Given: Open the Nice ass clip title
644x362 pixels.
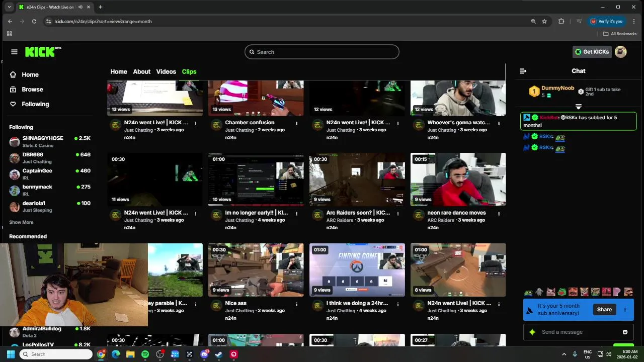Looking at the screenshot, I should click(236, 303).
